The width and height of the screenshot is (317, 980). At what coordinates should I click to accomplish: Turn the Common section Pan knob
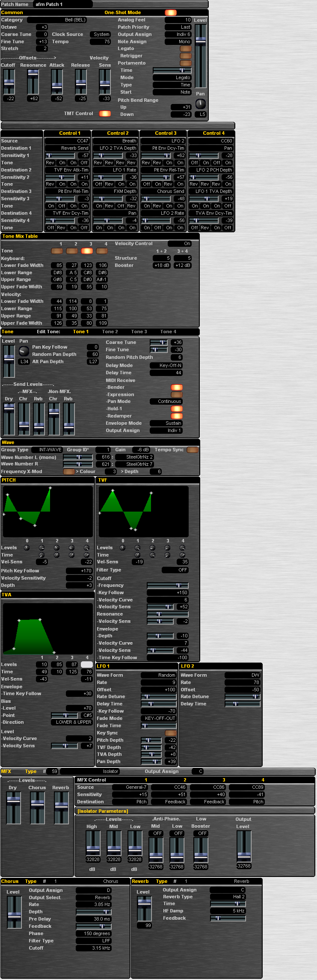(200, 104)
